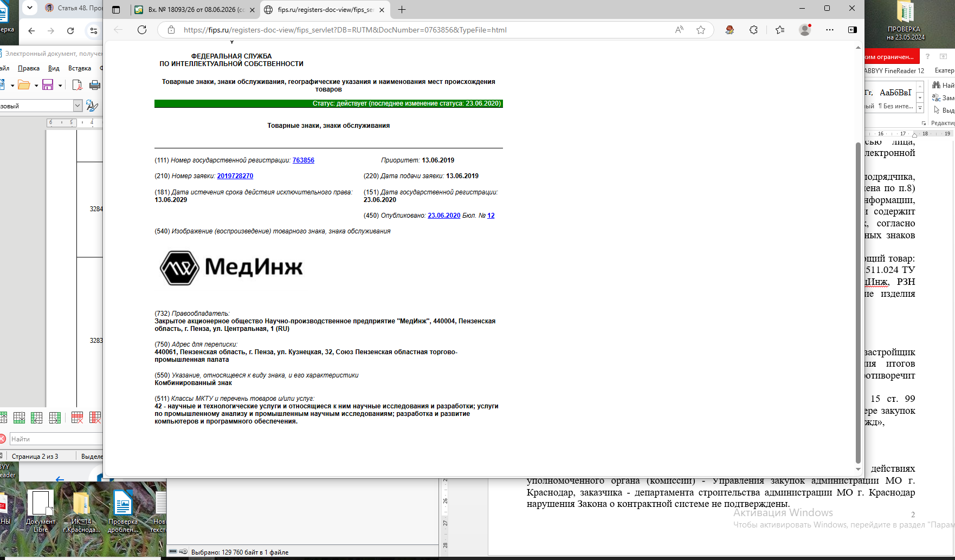
Task: Open Edge Settings and more menu
Action: tap(830, 30)
